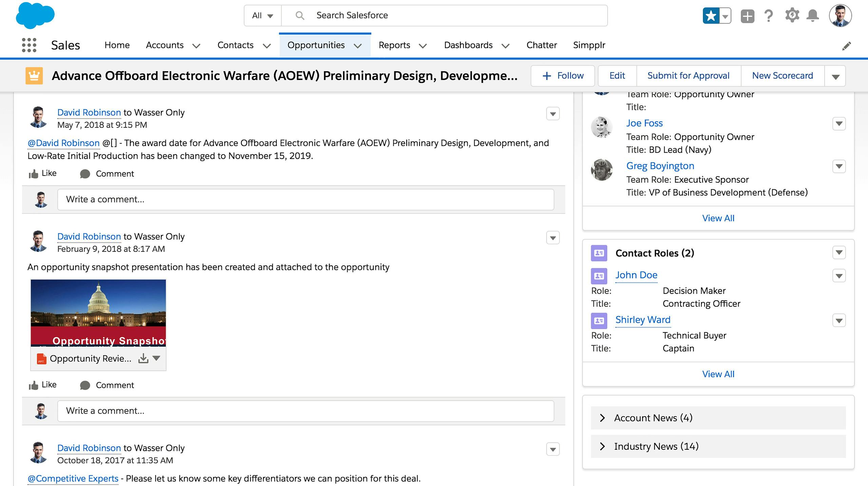Click the search magnifier icon
The image size is (868, 486).
coord(299,16)
